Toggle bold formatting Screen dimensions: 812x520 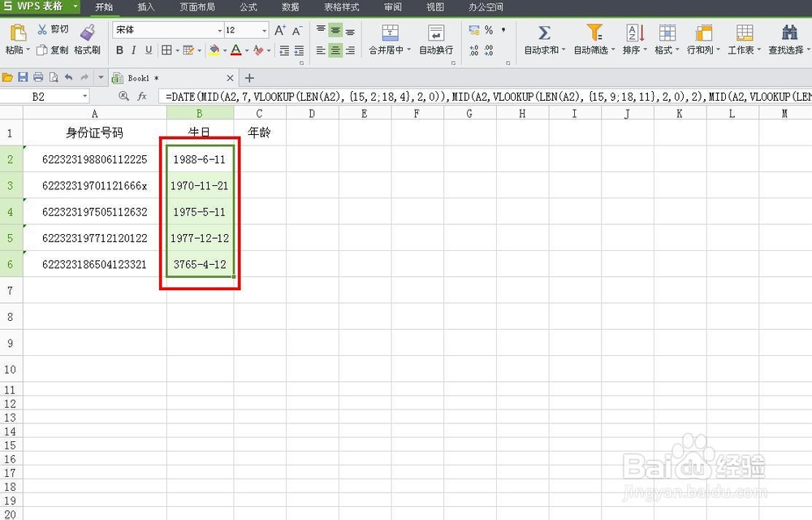(119, 50)
